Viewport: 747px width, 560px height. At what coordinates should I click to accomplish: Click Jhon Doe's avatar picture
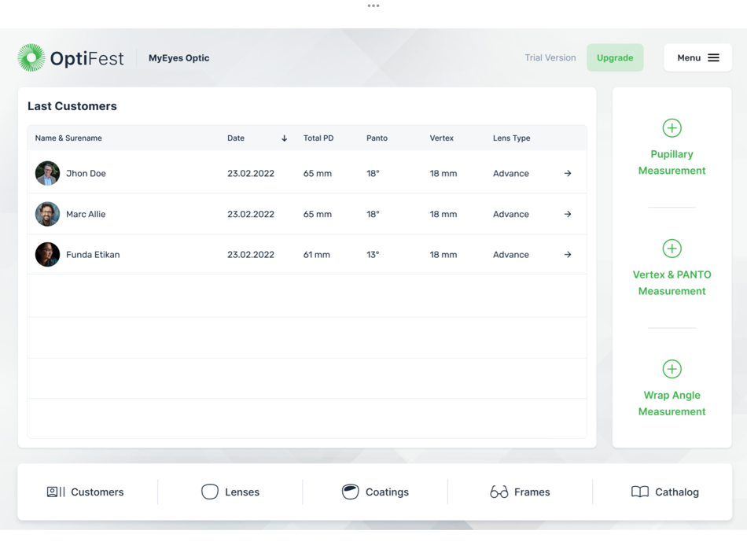(47, 174)
